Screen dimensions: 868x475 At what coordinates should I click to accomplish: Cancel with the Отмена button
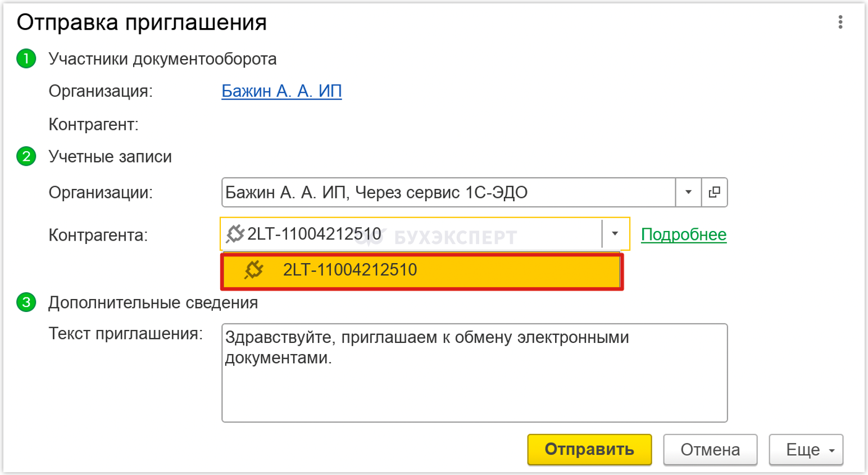tap(710, 450)
